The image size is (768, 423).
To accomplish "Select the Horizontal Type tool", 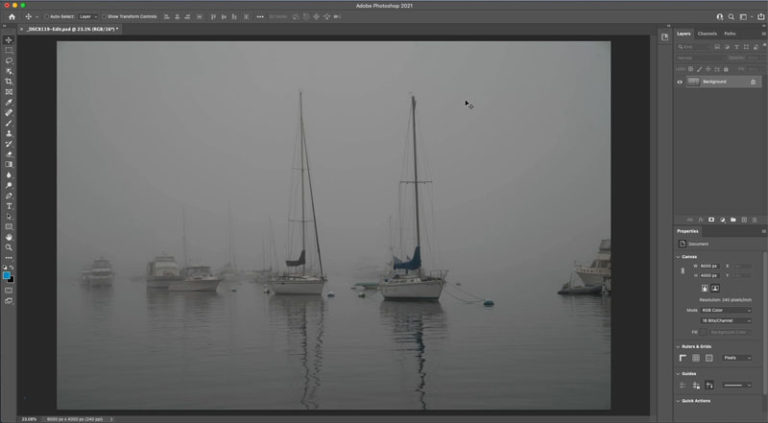I will pyautogui.click(x=9, y=205).
